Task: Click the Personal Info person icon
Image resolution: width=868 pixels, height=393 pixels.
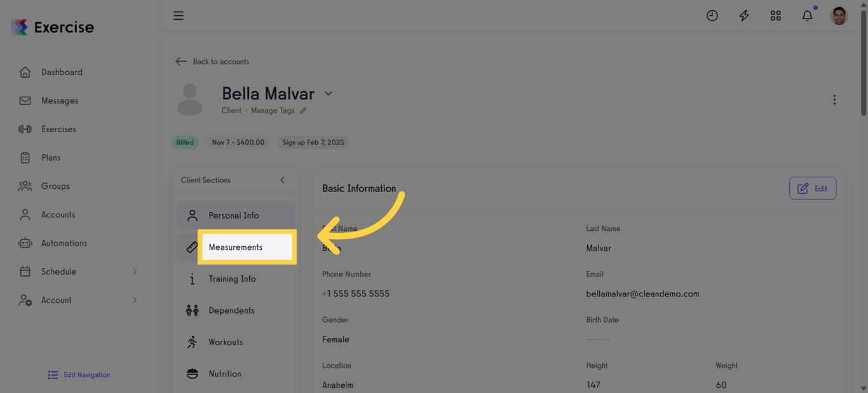Action: point(192,216)
